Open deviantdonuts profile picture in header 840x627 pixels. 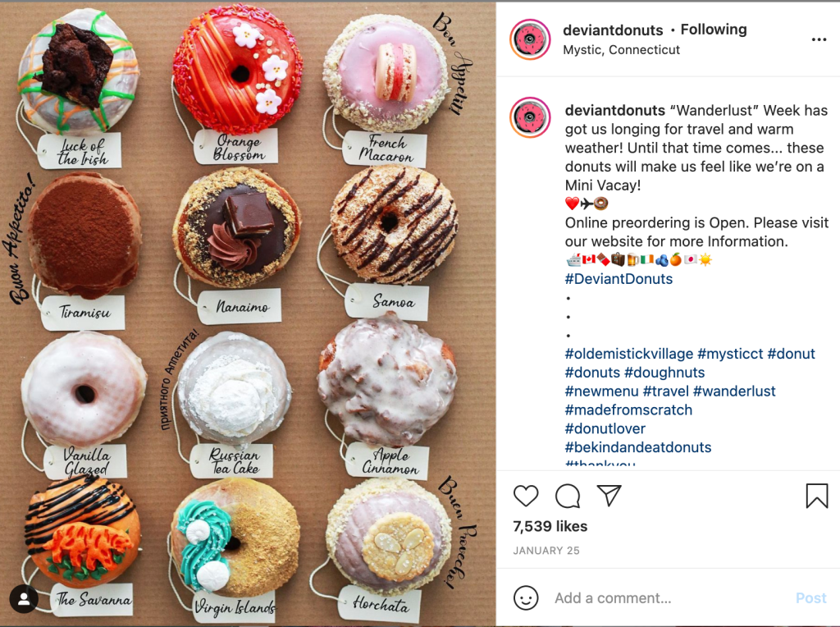click(x=530, y=39)
